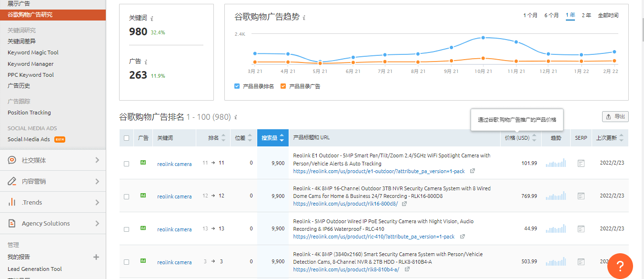
Task: Switch chart range to 6个月
Action: (552, 15)
